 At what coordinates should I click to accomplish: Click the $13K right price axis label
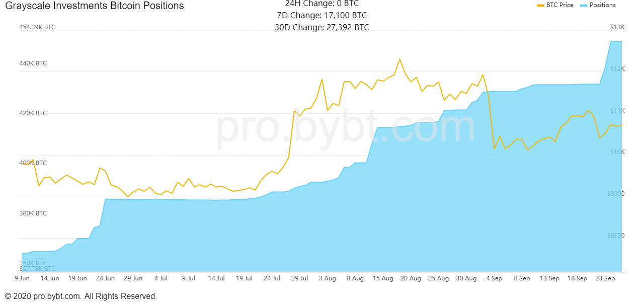click(617, 27)
